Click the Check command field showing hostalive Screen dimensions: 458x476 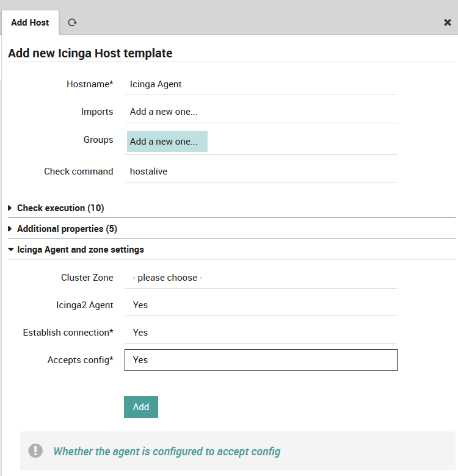(x=261, y=171)
